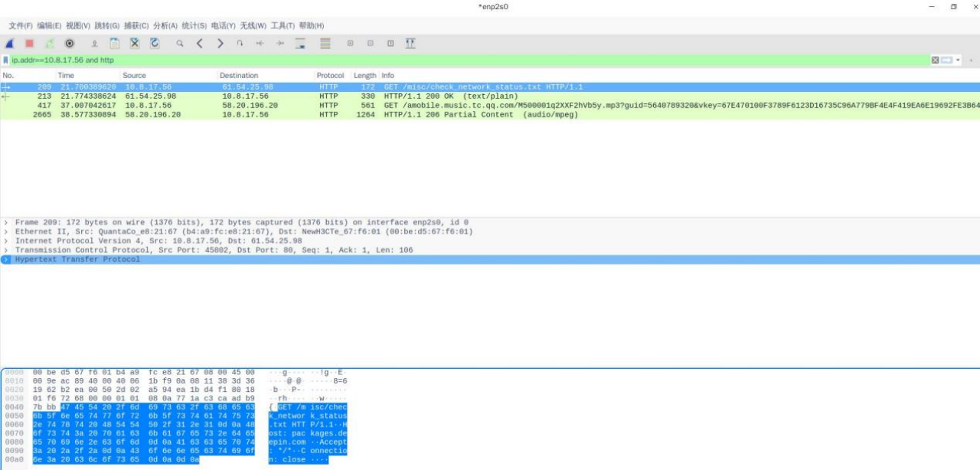Sort packets by the Time column
Viewport: 980px width, 470px height.
point(89,76)
